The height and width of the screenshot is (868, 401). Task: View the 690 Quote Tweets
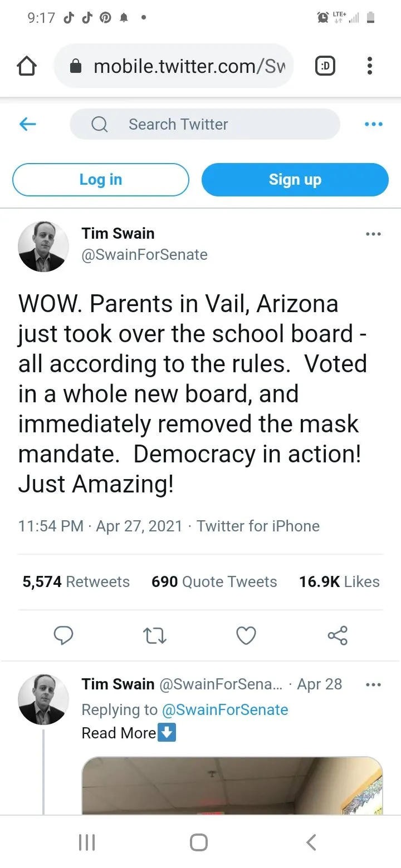(x=214, y=581)
